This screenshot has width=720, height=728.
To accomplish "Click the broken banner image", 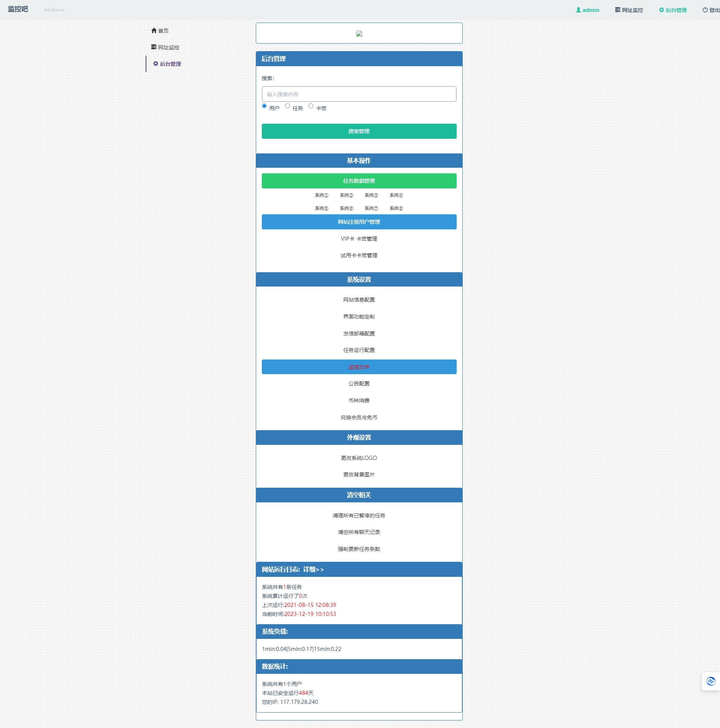I will point(359,33).
